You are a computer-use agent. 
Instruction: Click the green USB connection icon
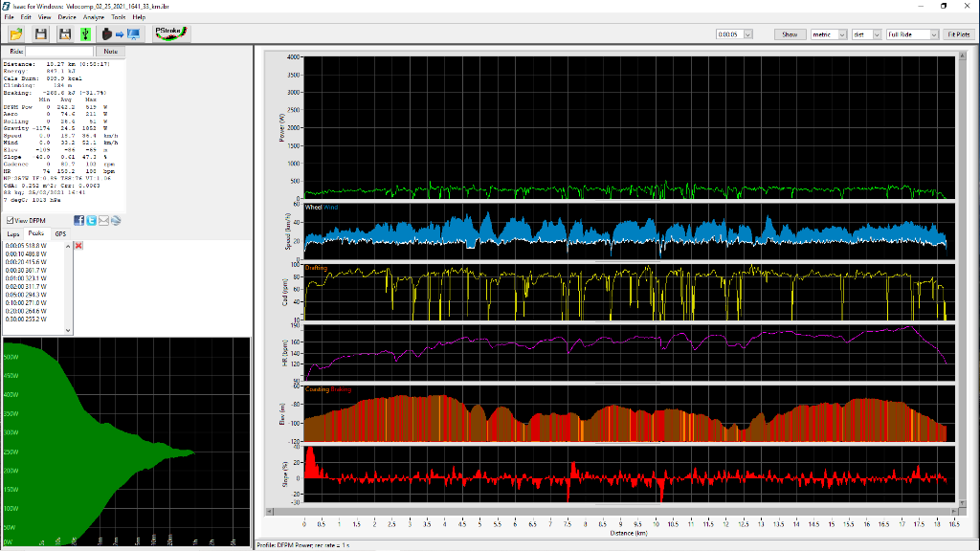(85, 34)
